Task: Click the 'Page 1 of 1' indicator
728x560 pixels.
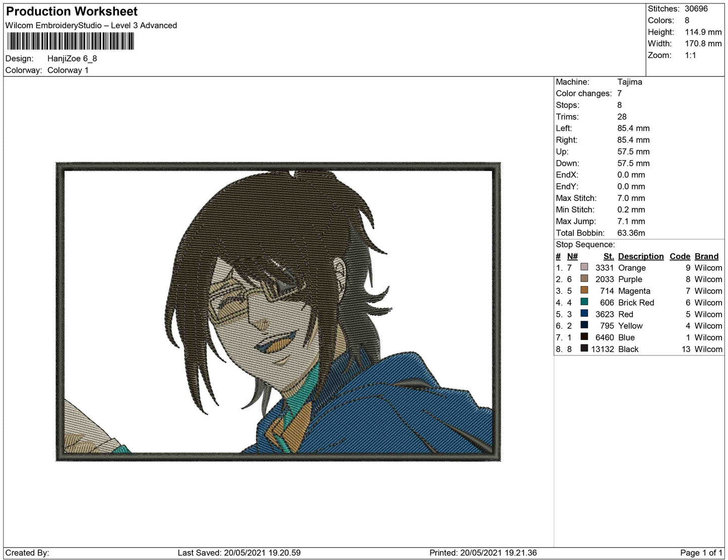Action: click(x=701, y=552)
